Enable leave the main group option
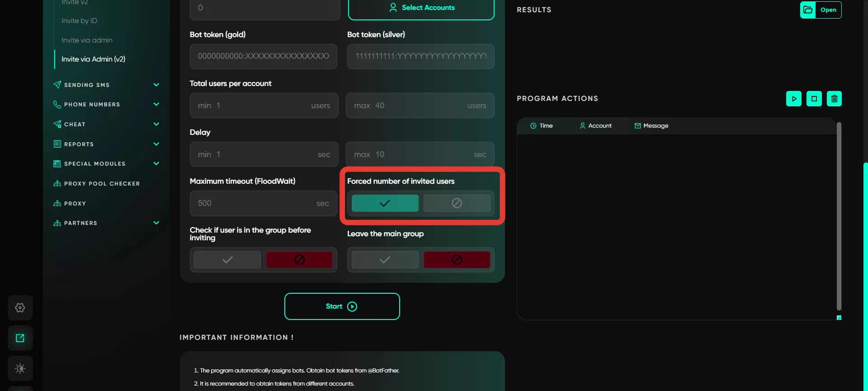Screen dimensions: 868x391 (x=385, y=260)
